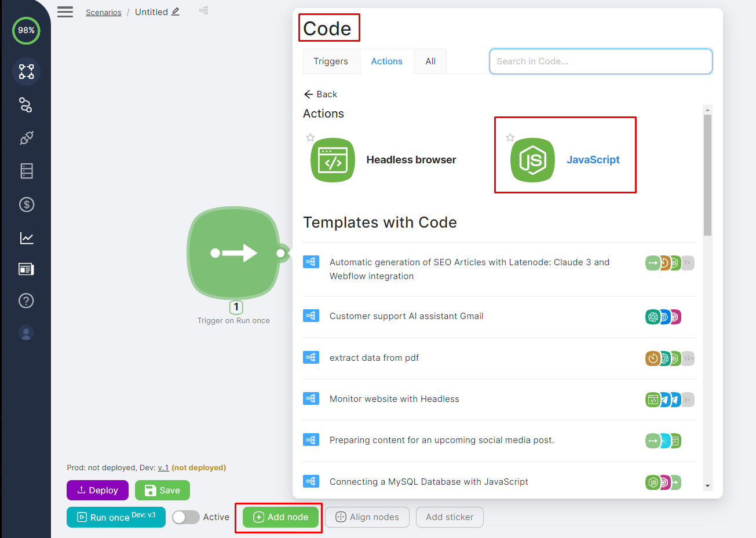Edit scenario name with pencil icon
756x538 pixels.
click(176, 12)
